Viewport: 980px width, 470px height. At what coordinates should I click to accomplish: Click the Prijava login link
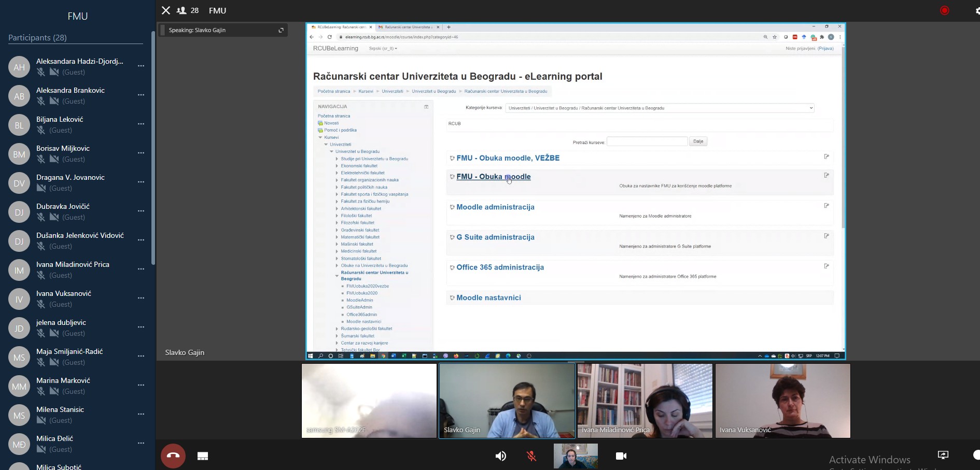pyautogui.click(x=825, y=49)
